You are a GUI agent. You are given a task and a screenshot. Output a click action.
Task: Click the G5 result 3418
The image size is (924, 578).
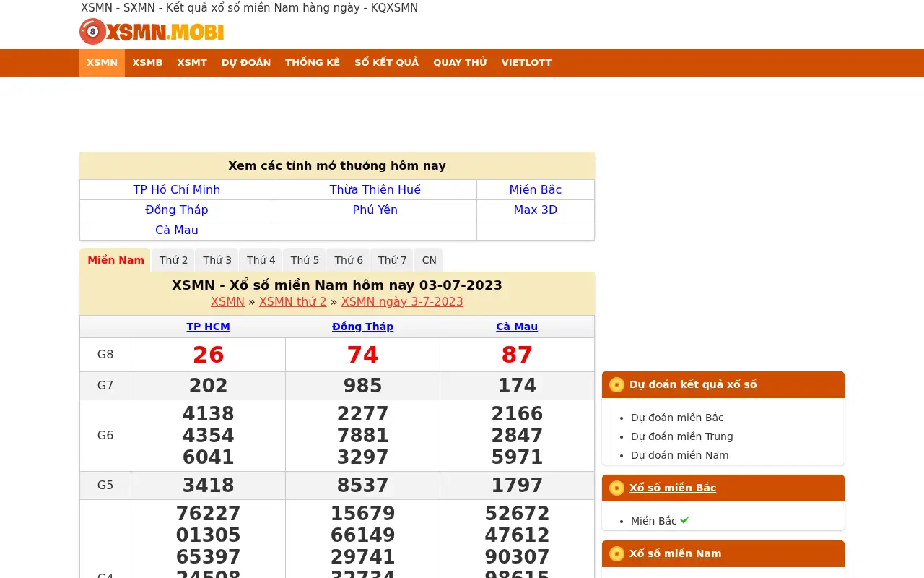pos(208,486)
